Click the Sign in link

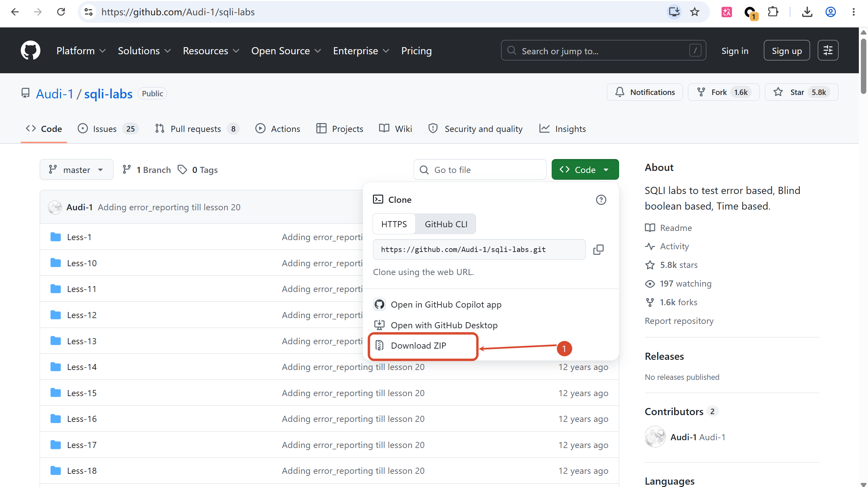[735, 51]
